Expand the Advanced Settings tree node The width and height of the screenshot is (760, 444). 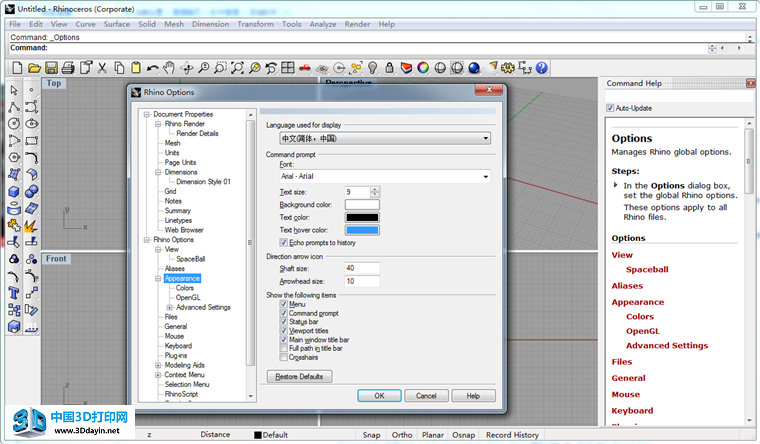coord(170,307)
